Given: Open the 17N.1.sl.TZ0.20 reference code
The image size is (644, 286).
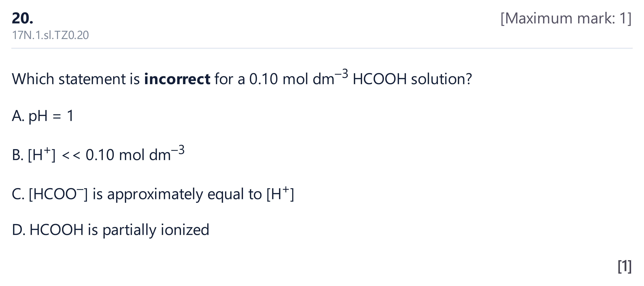Looking at the screenshot, I should [x=50, y=35].
